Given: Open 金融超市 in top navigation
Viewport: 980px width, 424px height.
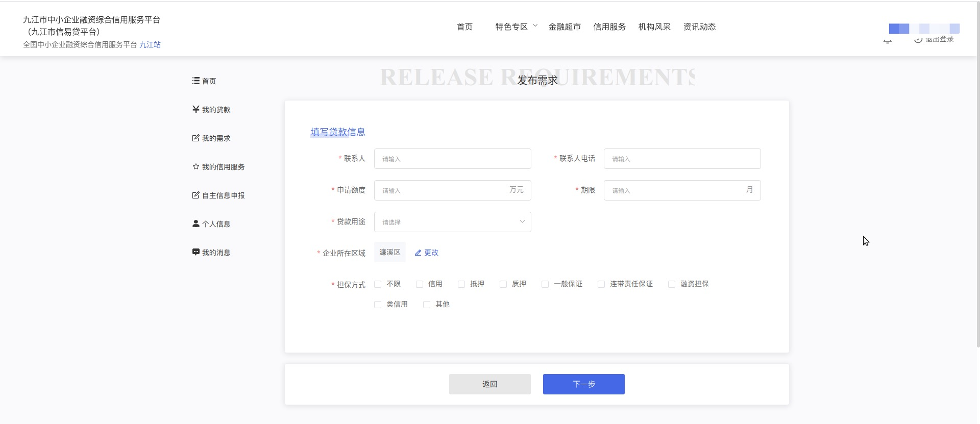Looking at the screenshot, I should (565, 27).
